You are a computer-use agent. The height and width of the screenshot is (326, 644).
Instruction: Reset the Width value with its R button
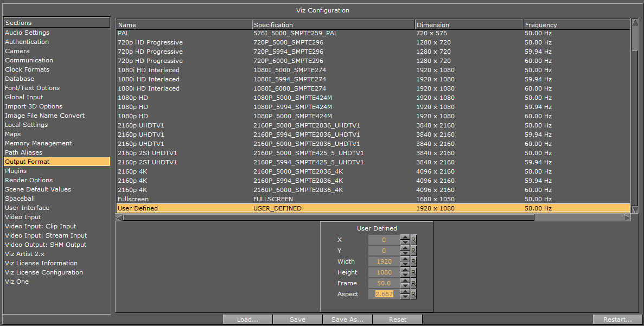coord(413,261)
